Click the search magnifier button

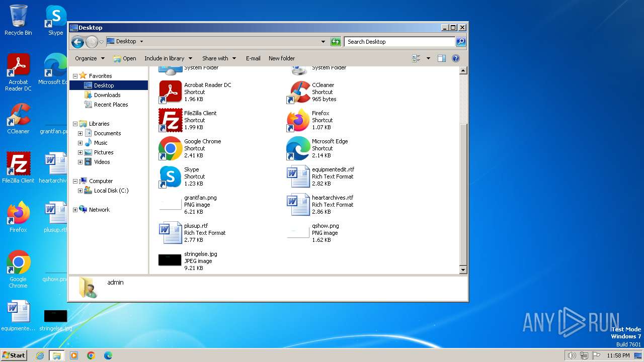[x=460, y=42]
